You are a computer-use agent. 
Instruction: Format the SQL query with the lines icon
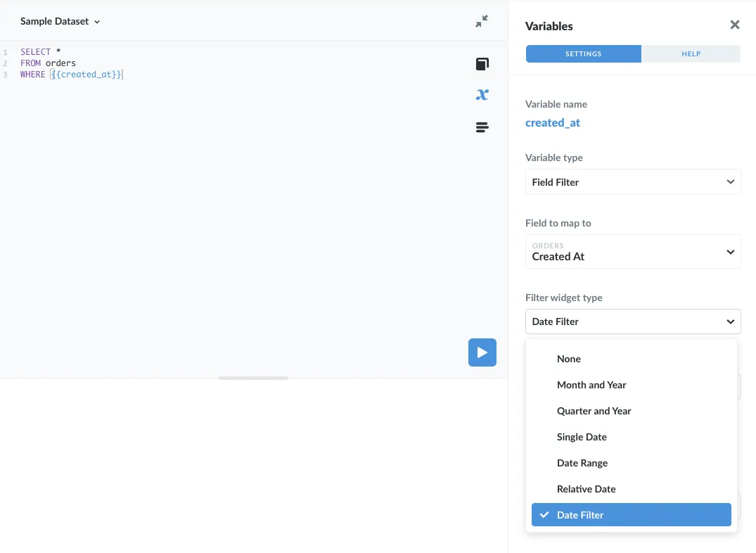click(482, 127)
